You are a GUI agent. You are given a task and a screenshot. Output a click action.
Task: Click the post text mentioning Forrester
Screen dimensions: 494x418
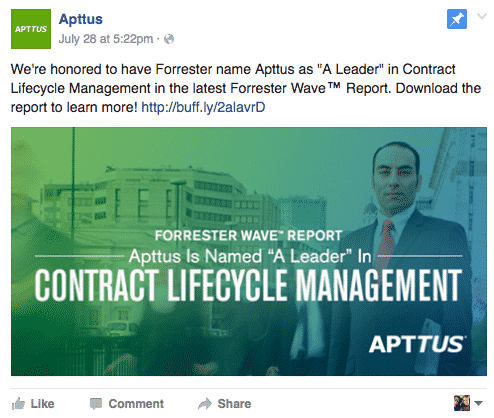(x=246, y=88)
